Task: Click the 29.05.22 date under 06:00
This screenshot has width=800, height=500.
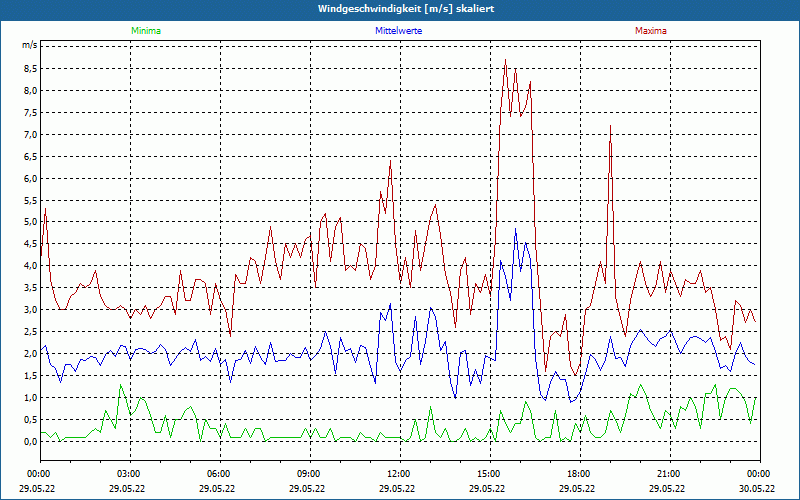Action: point(217,488)
